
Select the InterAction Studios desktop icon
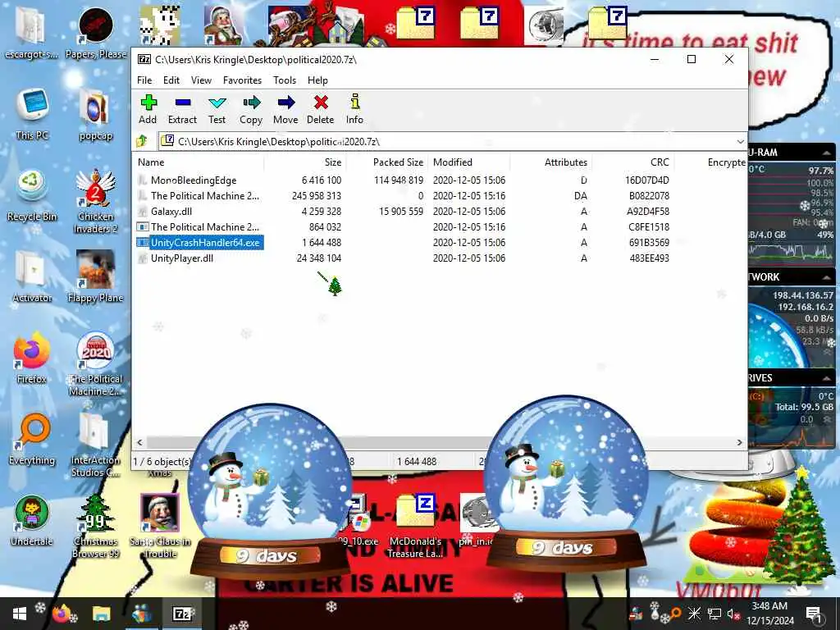tap(96, 445)
